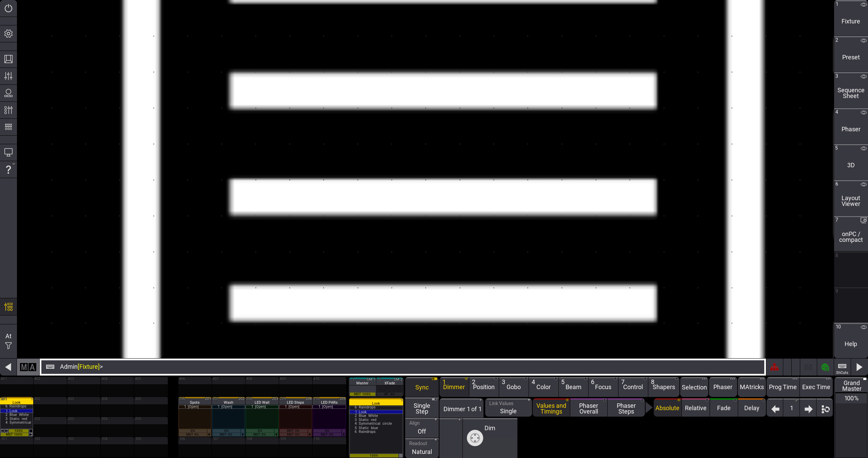Select the Dimmer tab in attribute bar

tap(454, 386)
